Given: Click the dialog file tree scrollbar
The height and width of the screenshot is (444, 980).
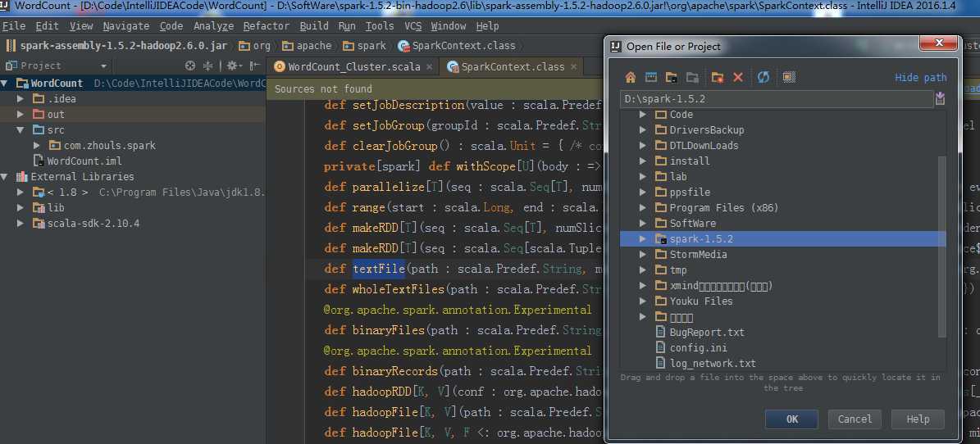Looking at the screenshot, I should tap(942, 247).
